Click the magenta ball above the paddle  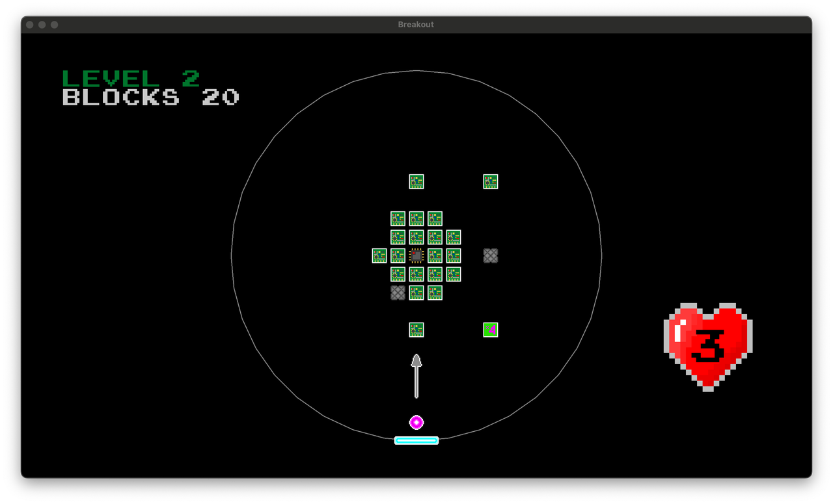416,423
